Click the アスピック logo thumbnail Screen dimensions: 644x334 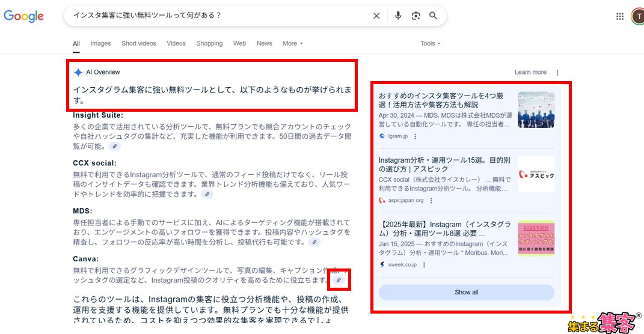point(536,174)
